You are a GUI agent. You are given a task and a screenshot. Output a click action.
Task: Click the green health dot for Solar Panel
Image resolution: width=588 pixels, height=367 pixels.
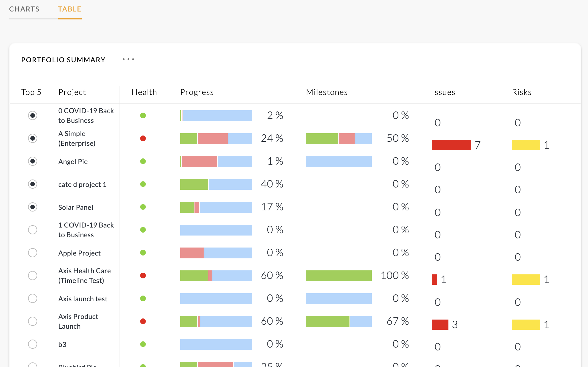click(143, 207)
